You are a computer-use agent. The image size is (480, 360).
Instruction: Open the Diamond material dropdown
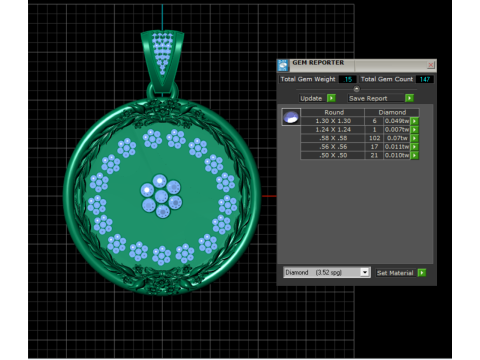pos(365,273)
